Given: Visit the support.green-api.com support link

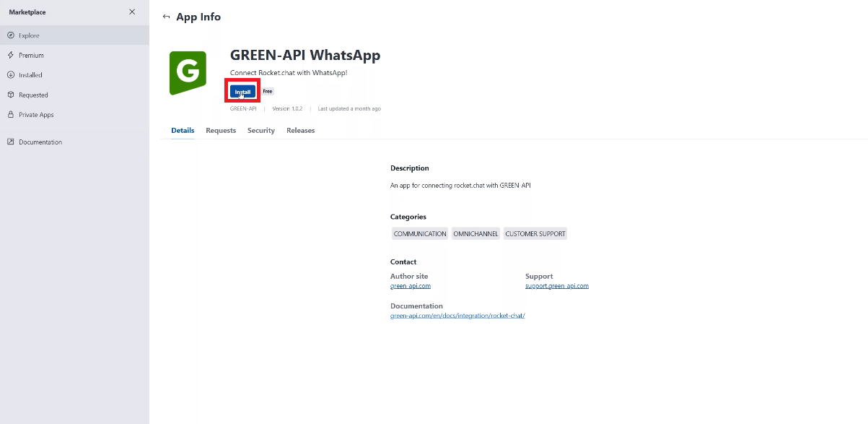Looking at the screenshot, I should point(557,285).
